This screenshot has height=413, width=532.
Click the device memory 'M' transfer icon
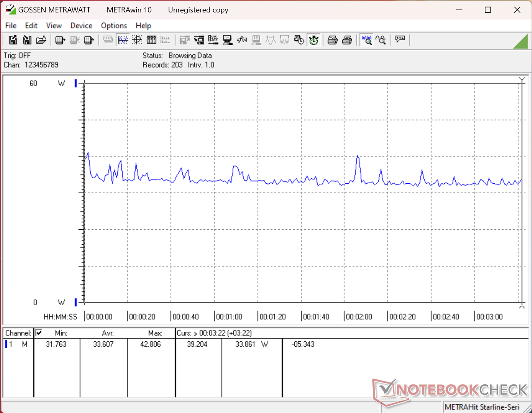(x=89, y=40)
